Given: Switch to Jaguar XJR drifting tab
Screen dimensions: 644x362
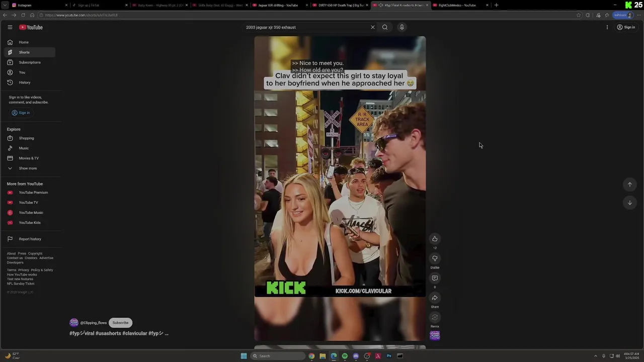Looking at the screenshot, I should pos(281,5).
